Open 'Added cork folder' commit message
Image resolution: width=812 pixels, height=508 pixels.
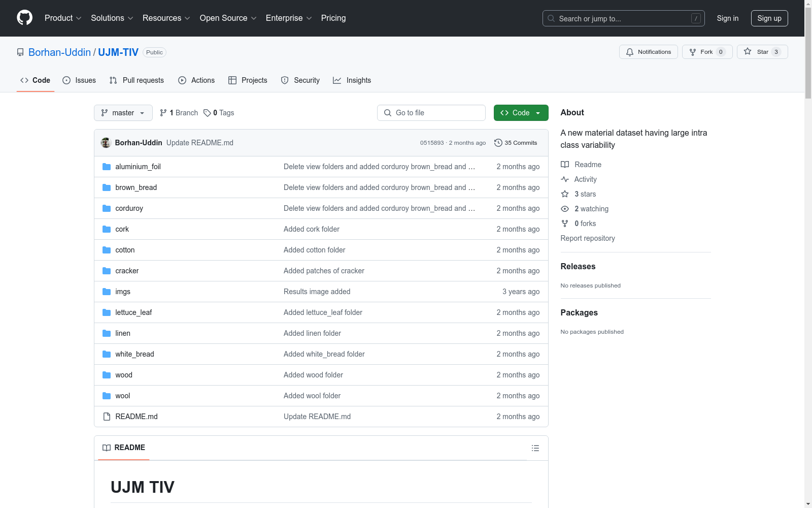click(x=312, y=229)
